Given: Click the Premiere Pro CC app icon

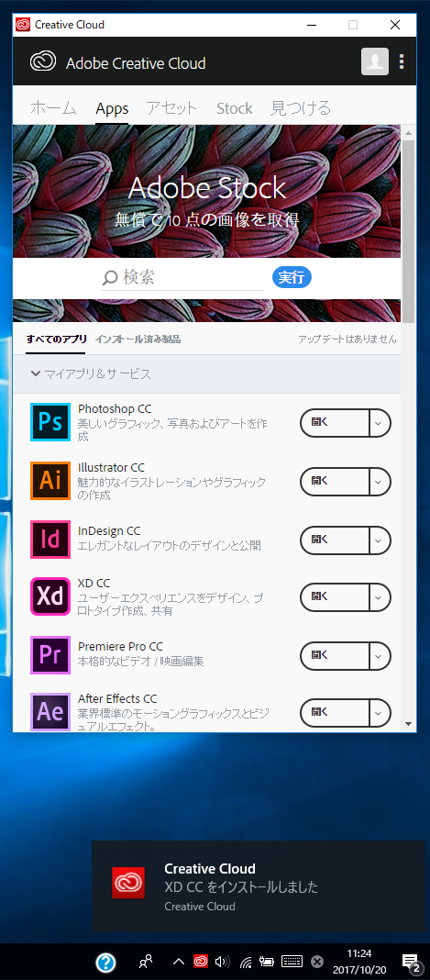Looking at the screenshot, I should (50, 655).
